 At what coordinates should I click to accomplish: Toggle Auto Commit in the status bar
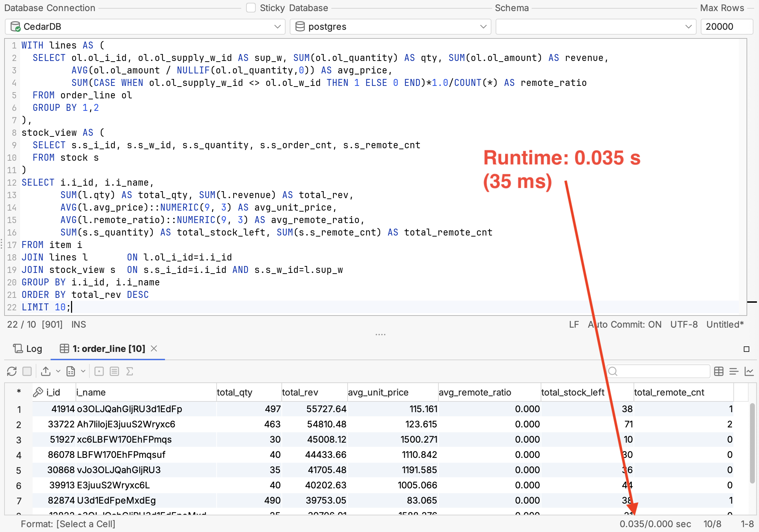(624, 324)
